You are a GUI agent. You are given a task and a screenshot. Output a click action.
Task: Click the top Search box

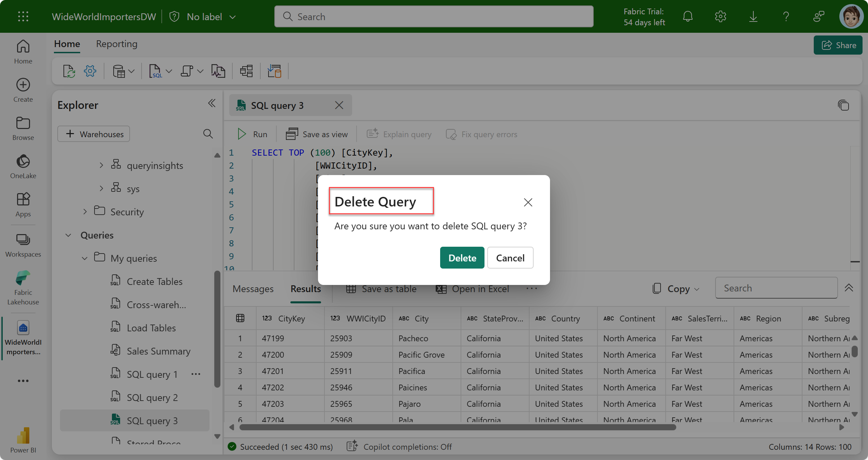click(434, 16)
